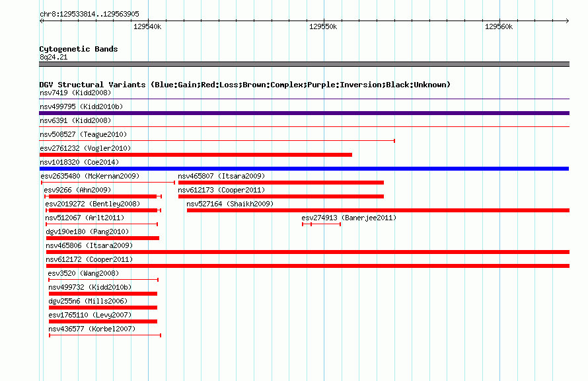The width and height of the screenshot is (588, 381).
Task: Select the esv1765110 red bar
Action: point(103,321)
